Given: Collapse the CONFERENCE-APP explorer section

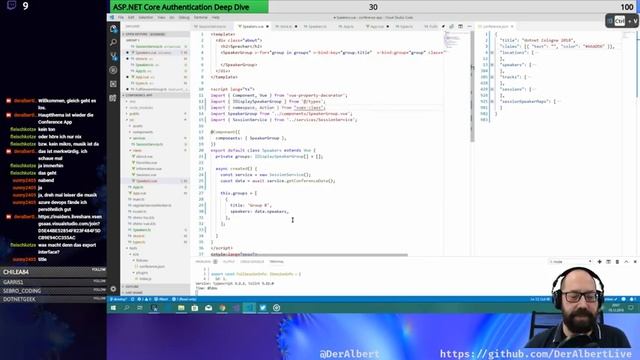Looking at the screenshot, I should (x=156, y=95).
